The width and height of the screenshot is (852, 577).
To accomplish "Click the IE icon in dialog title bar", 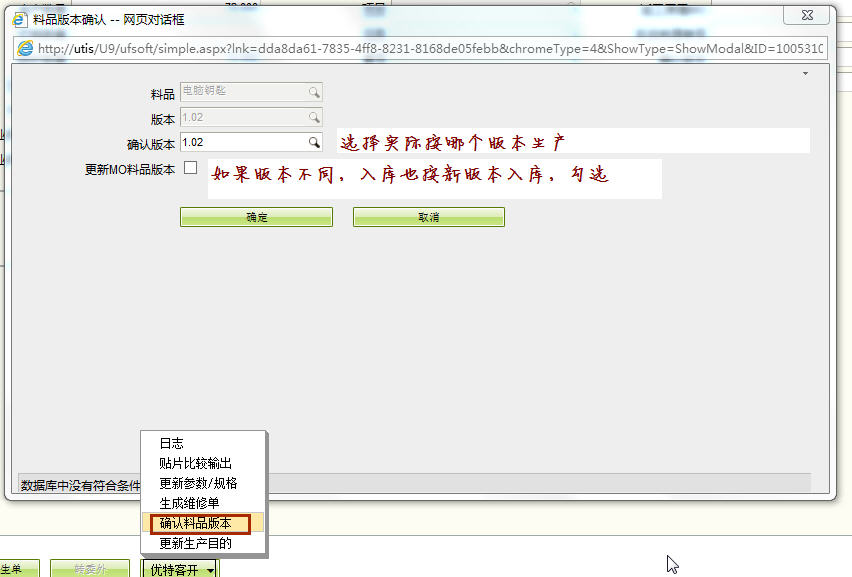I will [19, 19].
